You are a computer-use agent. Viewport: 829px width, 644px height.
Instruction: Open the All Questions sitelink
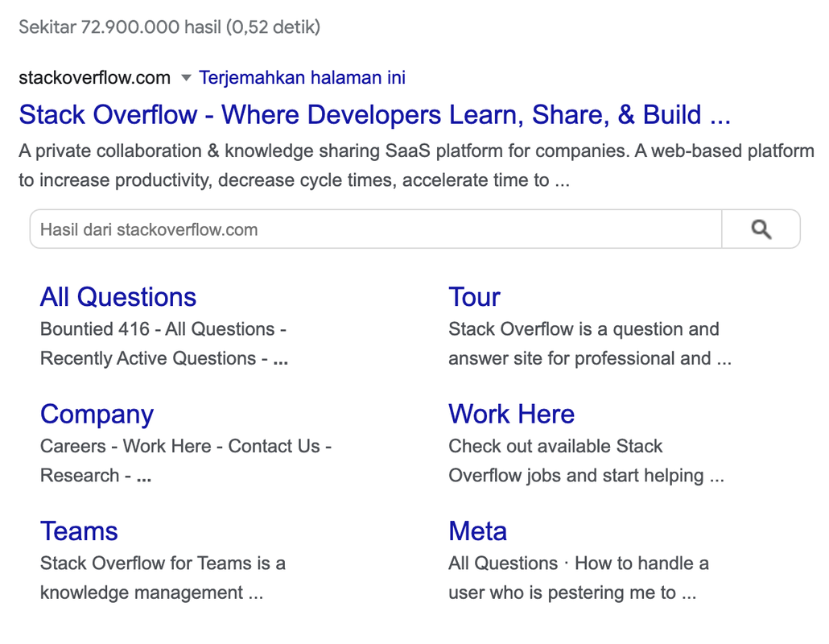pyautogui.click(x=118, y=296)
